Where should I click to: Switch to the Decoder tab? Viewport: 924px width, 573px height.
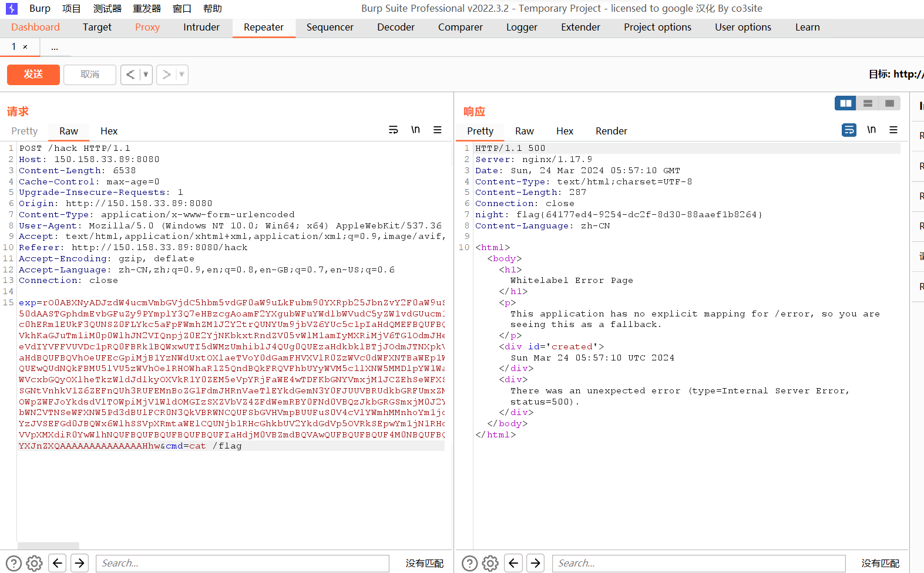396,27
